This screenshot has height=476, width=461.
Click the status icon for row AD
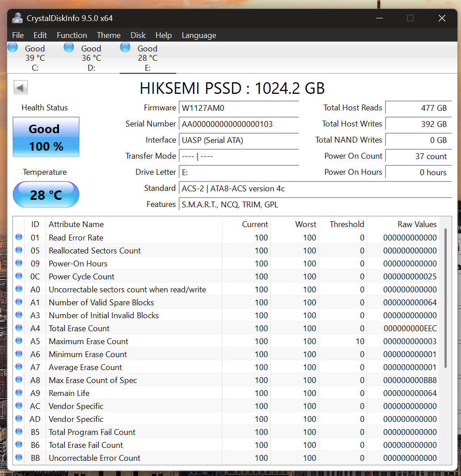[x=19, y=418]
